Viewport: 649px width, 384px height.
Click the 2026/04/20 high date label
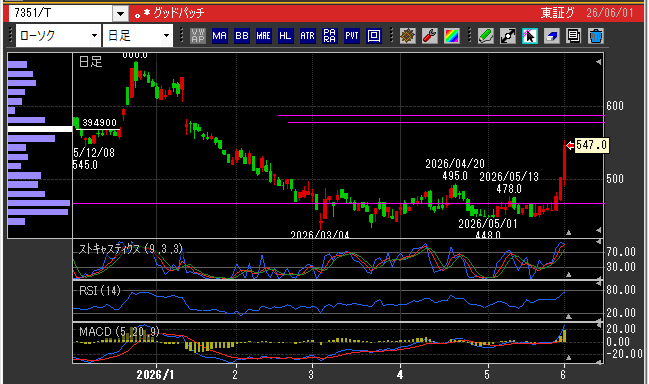pyautogui.click(x=455, y=163)
